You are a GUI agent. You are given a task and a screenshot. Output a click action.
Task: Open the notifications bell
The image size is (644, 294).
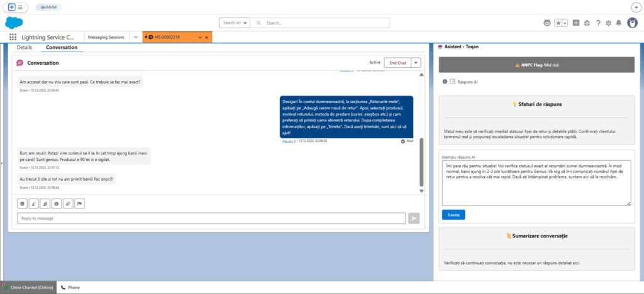[619, 23]
